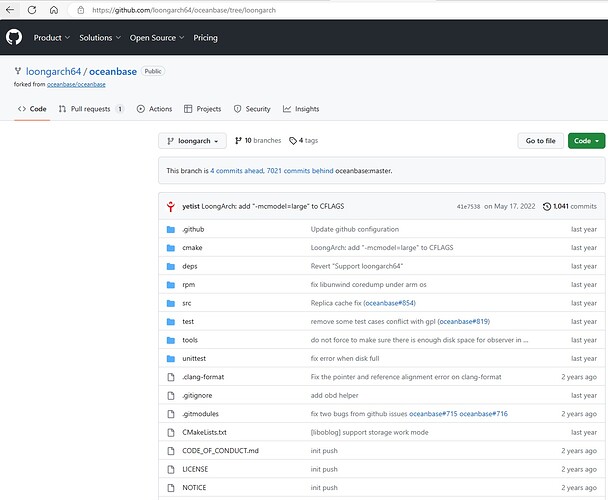Image resolution: width=608 pixels, height=500 pixels.
Task: Reload the page using the refresh icon
Action: point(32,10)
